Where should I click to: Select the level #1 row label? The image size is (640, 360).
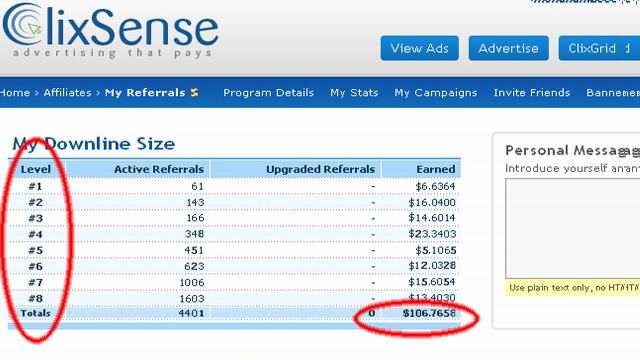(x=36, y=187)
